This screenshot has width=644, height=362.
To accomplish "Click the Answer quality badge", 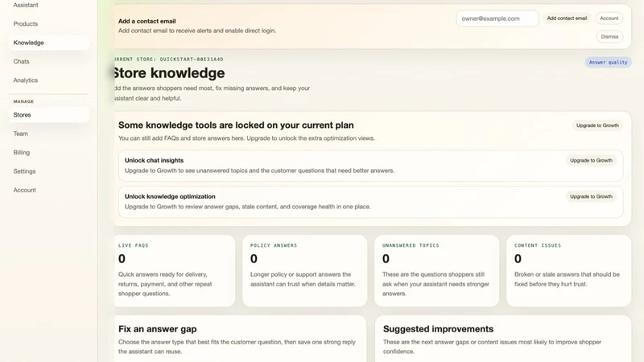I will click(x=609, y=63).
